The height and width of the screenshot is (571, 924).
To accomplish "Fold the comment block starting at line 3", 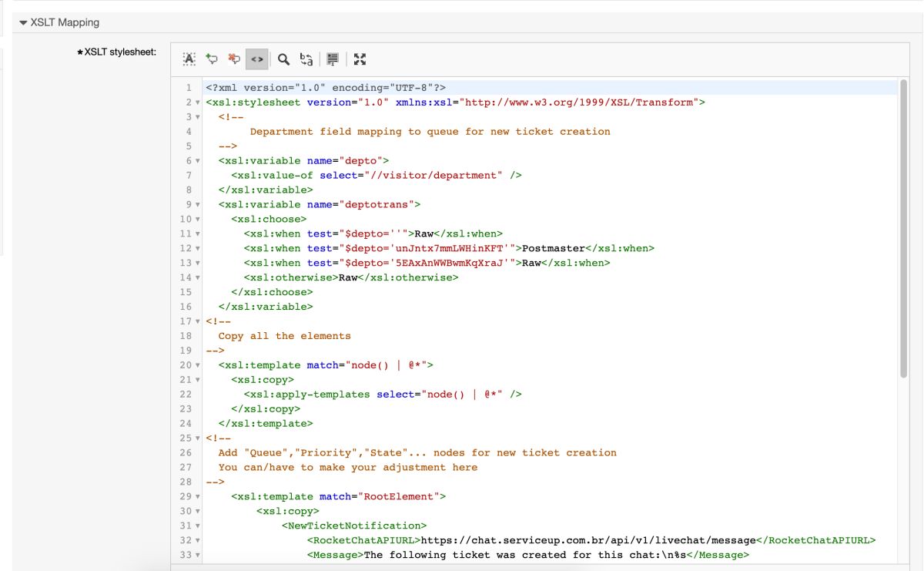I will pyautogui.click(x=197, y=117).
